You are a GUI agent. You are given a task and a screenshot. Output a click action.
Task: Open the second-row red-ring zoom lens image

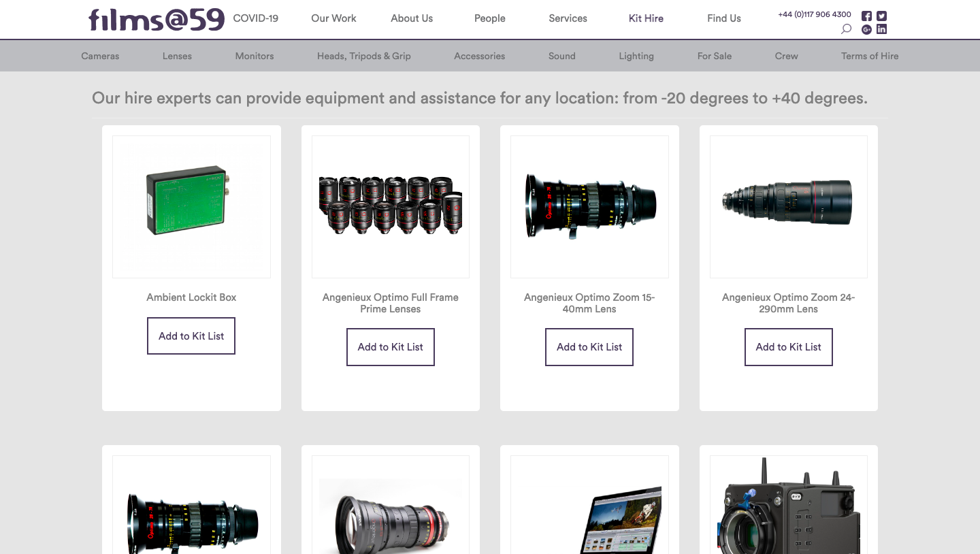click(391, 505)
